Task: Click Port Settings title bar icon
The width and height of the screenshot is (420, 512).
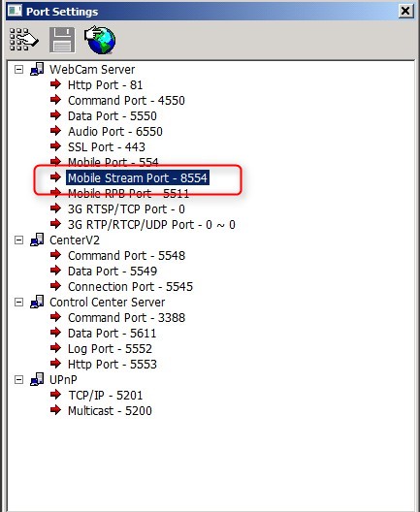Action: (x=15, y=11)
